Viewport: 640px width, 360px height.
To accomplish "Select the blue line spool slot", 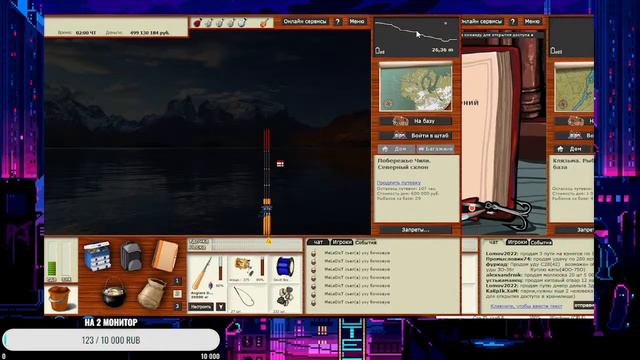I will click(x=284, y=269).
